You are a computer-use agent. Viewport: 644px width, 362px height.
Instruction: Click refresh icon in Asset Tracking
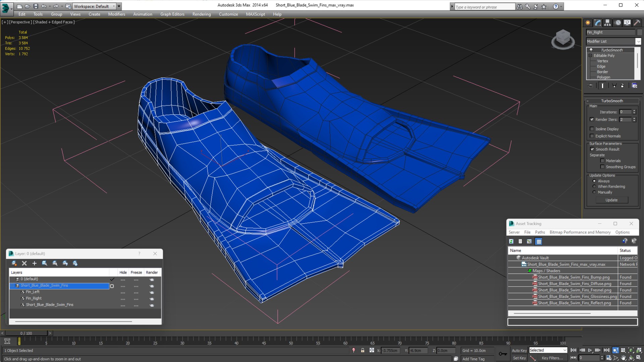pyautogui.click(x=511, y=241)
